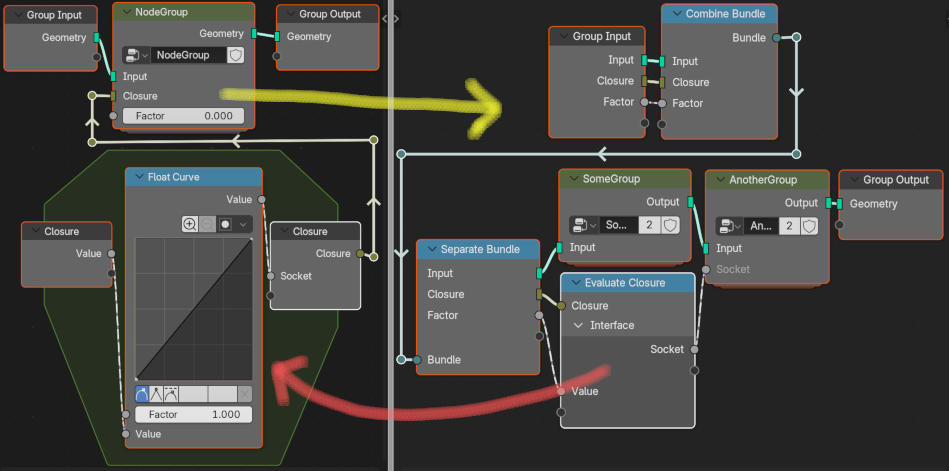
Task: Collapse the Interface panel in Evaluate Closure
Action: click(x=579, y=326)
